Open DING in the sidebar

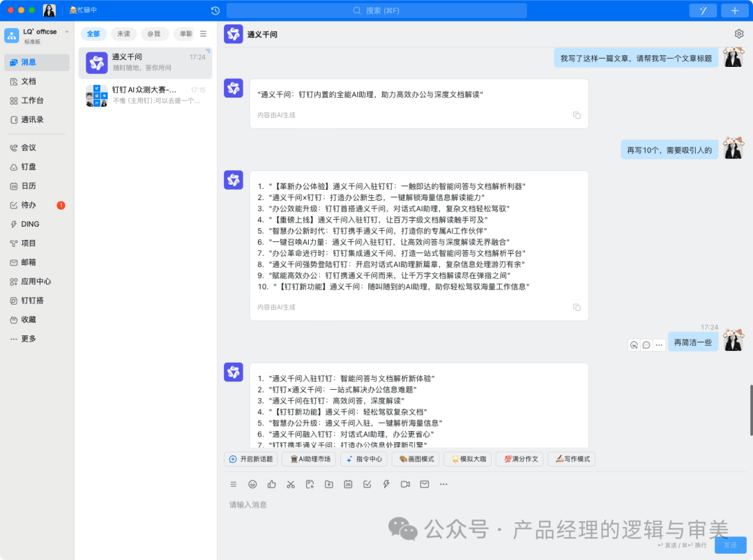coord(37,225)
